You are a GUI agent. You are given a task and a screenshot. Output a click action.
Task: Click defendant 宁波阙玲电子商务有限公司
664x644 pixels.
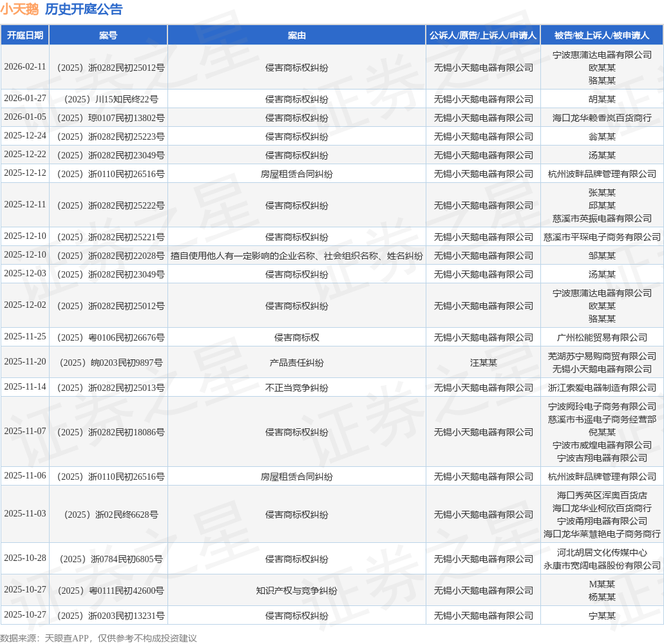602,406
